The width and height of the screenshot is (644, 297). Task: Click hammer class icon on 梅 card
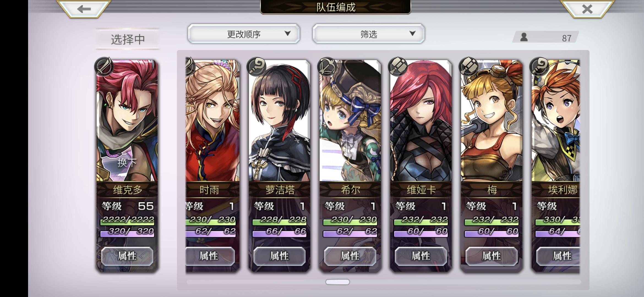pos(469,67)
